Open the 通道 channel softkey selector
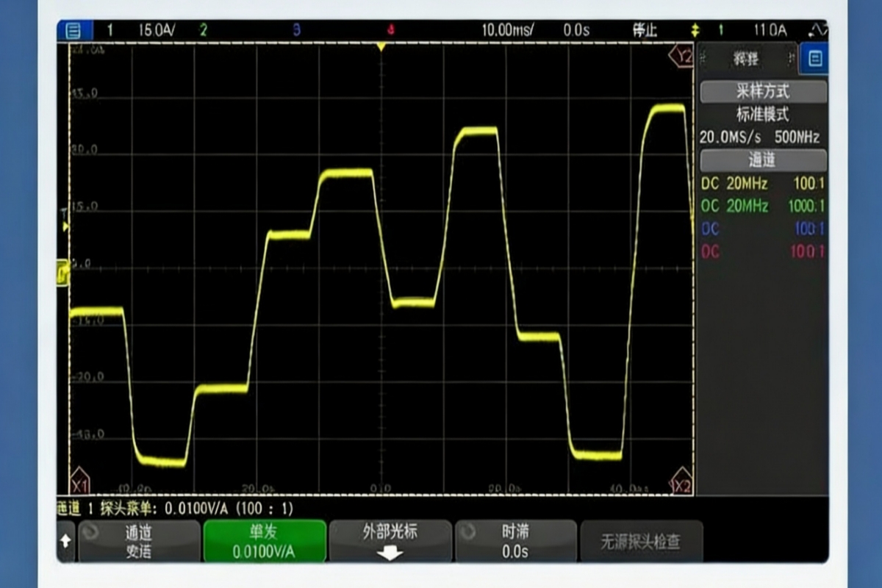Image resolution: width=882 pixels, height=588 pixels. click(138, 542)
